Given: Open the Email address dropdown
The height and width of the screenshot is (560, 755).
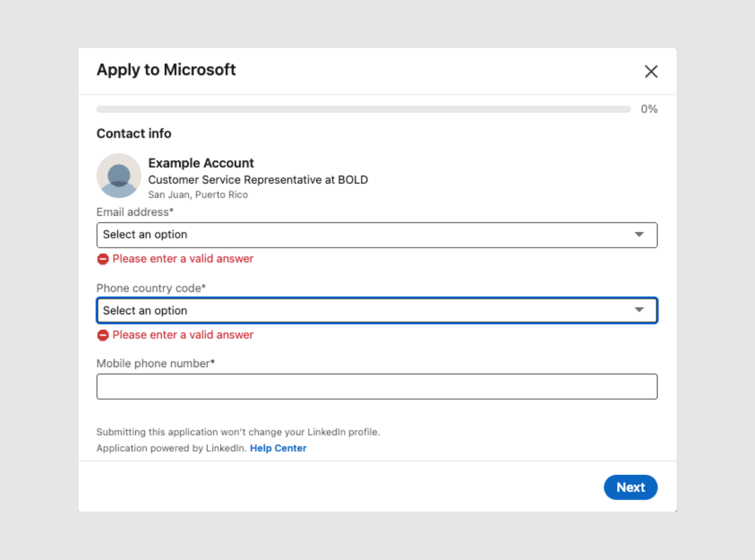Looking at the screenshot, I should tap(377, 235).
